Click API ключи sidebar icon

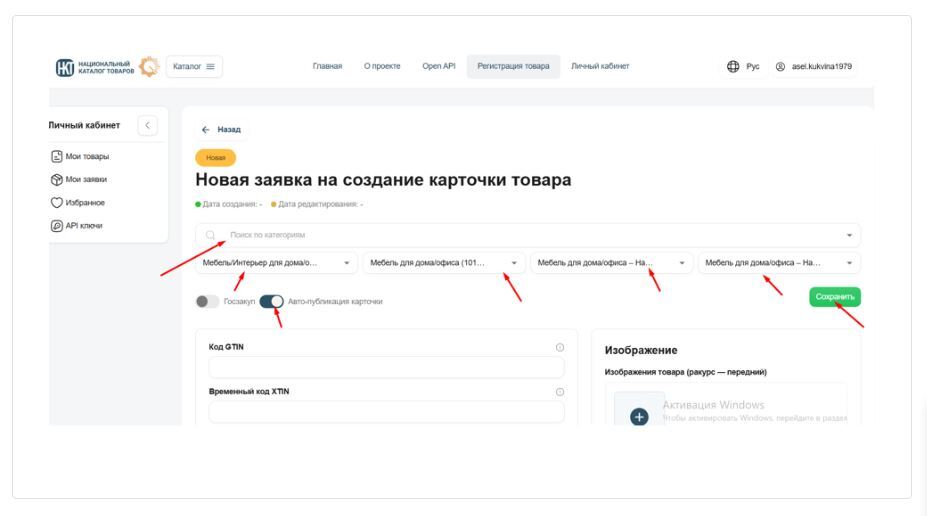57,226
